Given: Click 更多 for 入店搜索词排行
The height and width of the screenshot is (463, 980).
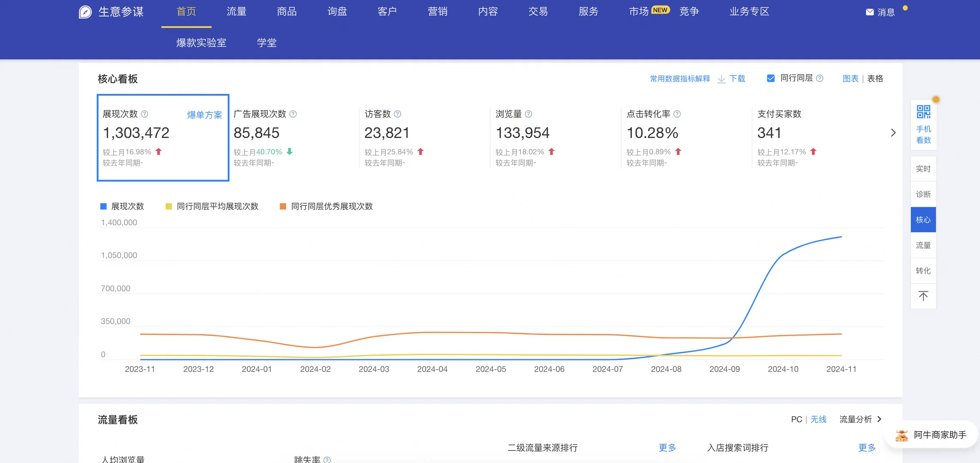Looking at the screenshot, I should pos(867,448).
